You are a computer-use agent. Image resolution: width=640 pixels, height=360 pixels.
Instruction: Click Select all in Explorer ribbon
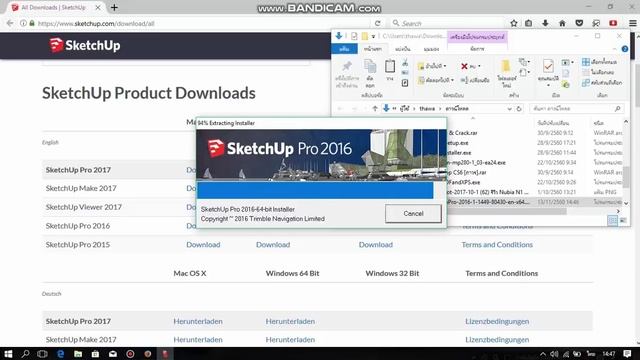tap(599, 62)
